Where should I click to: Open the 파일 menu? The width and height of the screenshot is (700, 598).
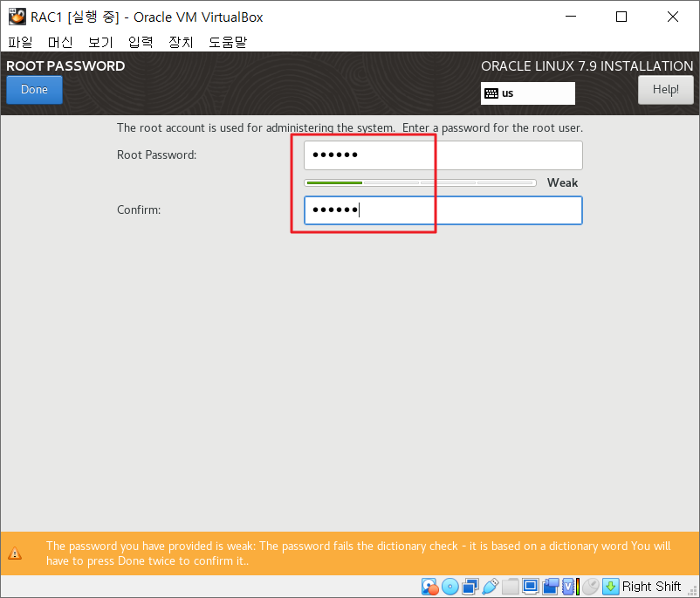pyautogui.click(x=20, y=42)
